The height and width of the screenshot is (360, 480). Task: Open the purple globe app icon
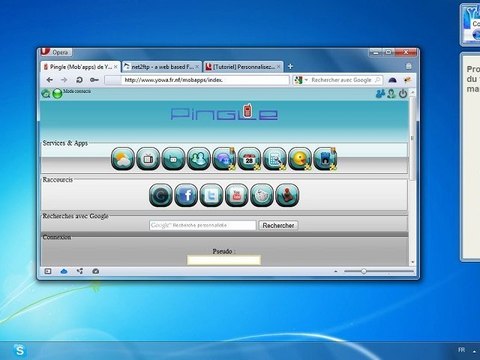click(x=224, y=159)
